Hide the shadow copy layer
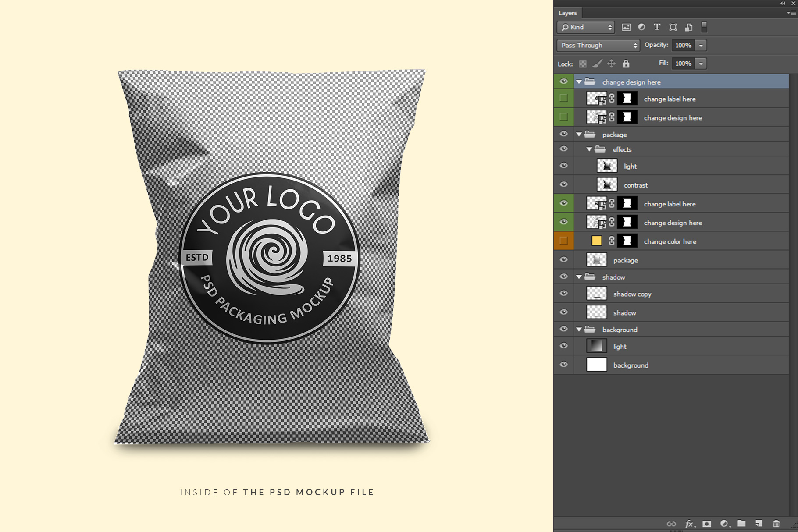The image size is (798, 532). 564,294
